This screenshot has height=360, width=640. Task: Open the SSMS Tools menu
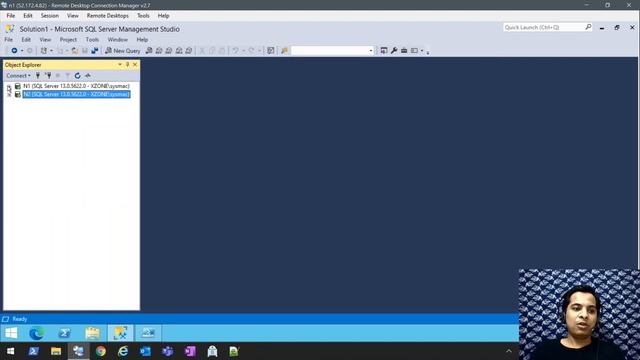coord(92,40)
